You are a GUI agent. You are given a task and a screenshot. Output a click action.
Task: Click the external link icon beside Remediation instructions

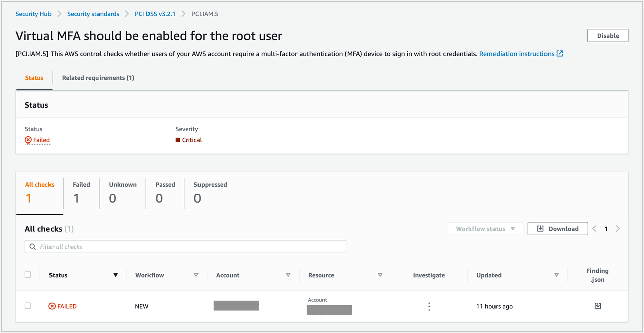pyautogui.click(x=559, y=53)
